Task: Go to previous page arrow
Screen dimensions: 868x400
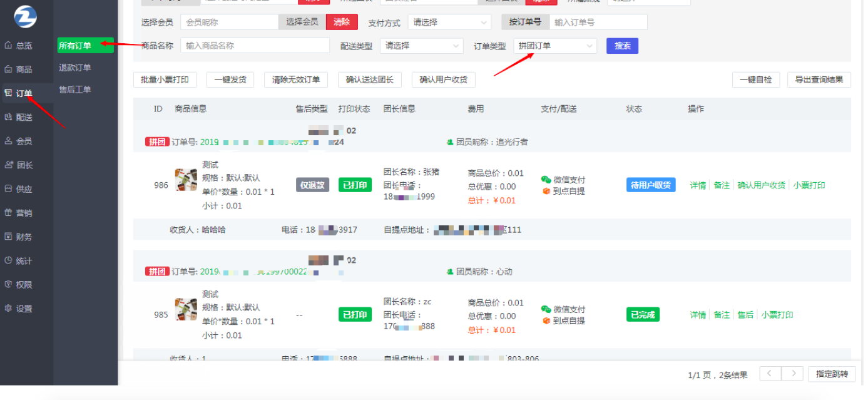Action: coord(770,374)
